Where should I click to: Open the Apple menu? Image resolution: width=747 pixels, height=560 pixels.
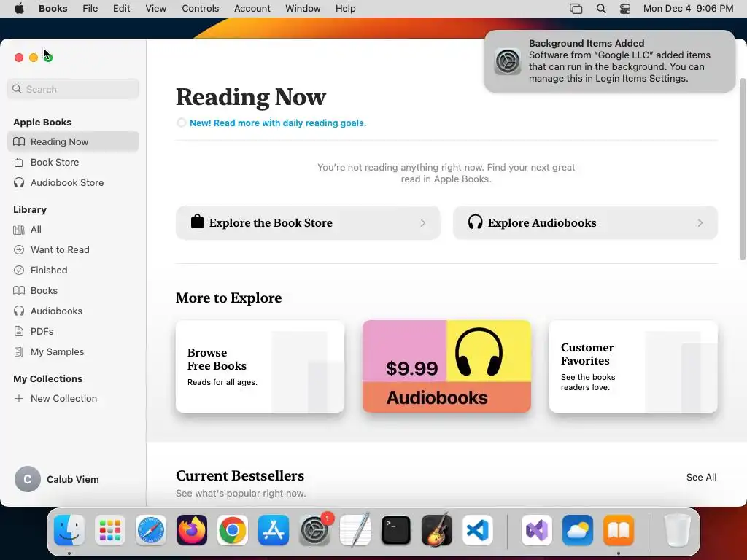click(x=19, y=9)
